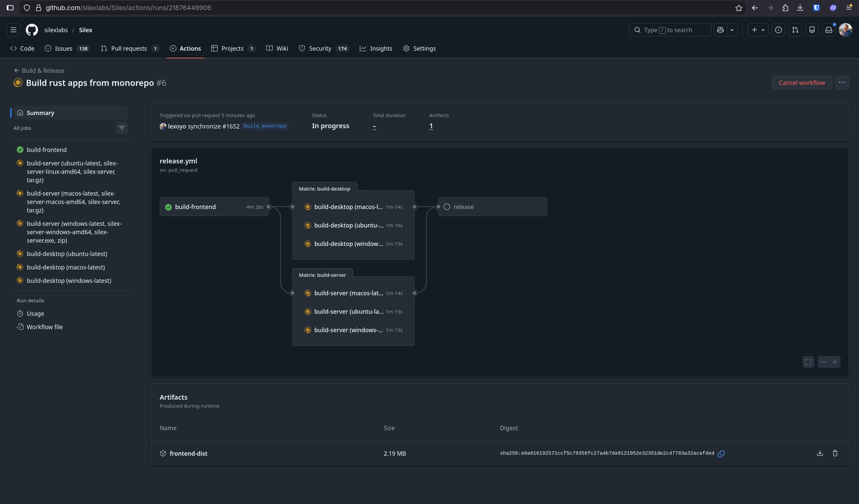Bookmark this page with star icon
Image resolution: width=859 pixels, height=504 pixels.
coord(738,8)
